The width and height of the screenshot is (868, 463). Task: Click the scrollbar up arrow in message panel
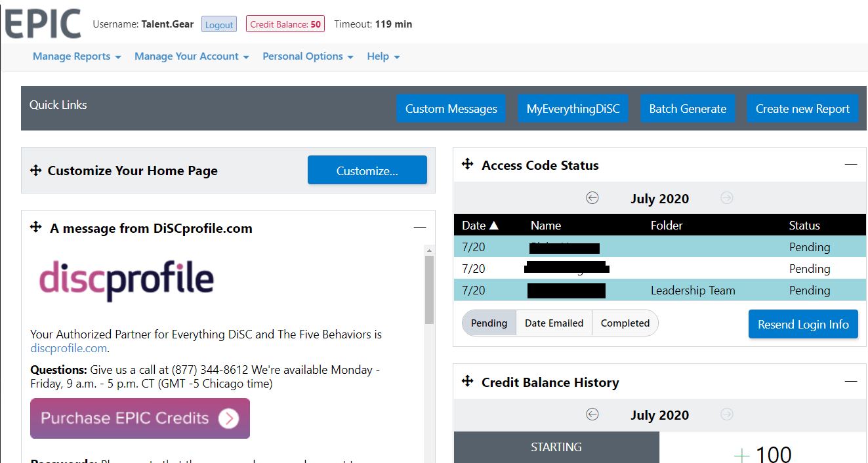[x=429, y=250]
